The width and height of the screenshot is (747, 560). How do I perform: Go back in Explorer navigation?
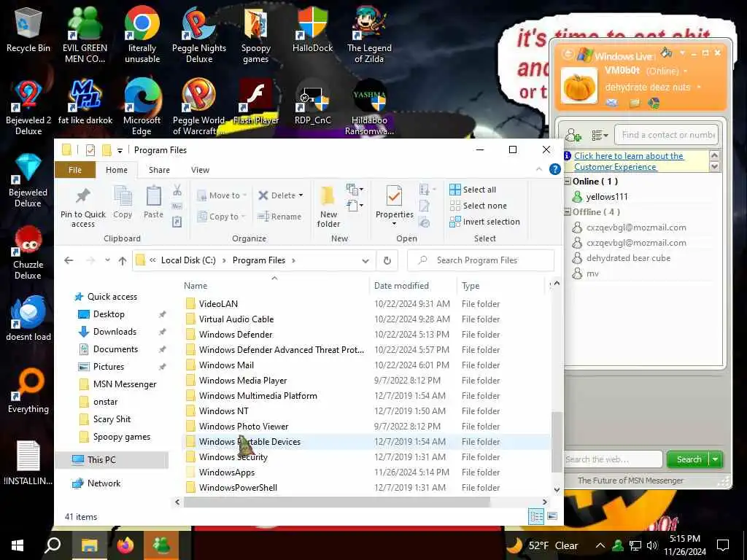(x=69, y=260)
